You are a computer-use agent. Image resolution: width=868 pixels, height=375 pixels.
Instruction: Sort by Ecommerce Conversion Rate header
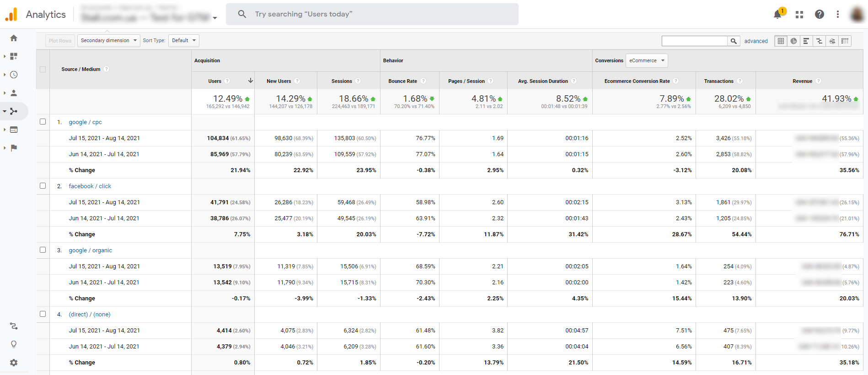(x=637, y=81)
